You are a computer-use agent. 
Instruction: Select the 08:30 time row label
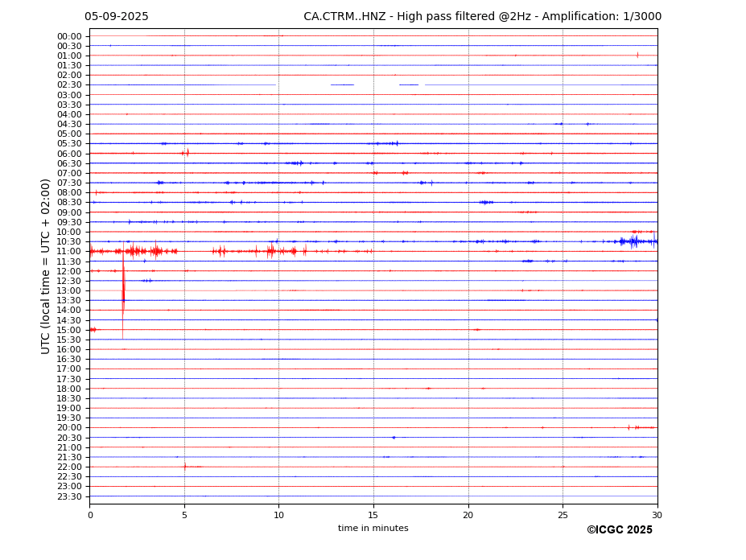(x=69, y=203)
